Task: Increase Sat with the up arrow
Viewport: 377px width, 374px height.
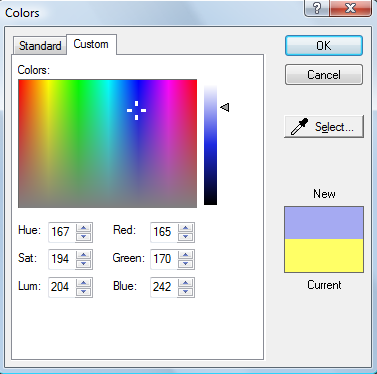Action: (x=84, y=255)
